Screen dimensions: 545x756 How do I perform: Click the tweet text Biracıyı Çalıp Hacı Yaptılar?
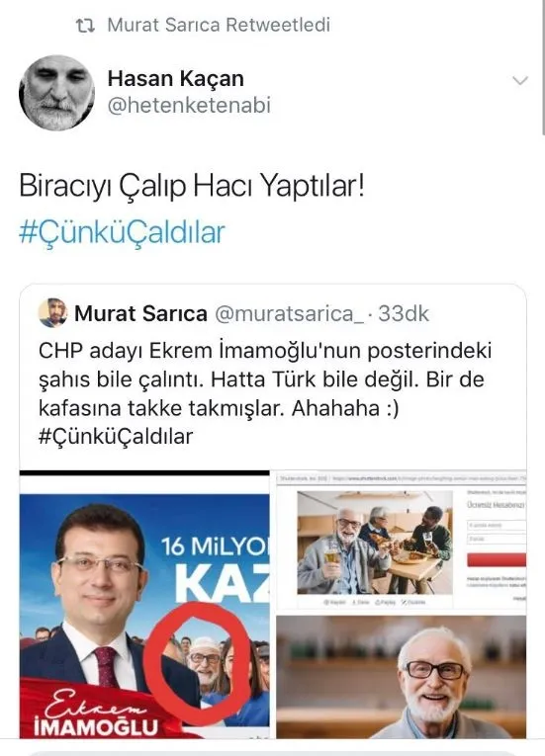[x=192, y=185]
